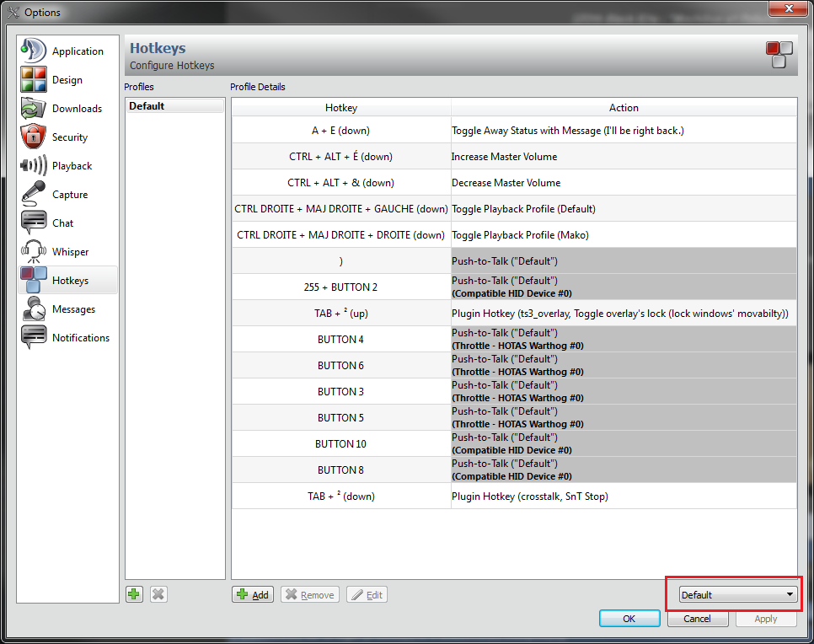
Task: Select the Design category icon
Action: (x=33, y=80)
